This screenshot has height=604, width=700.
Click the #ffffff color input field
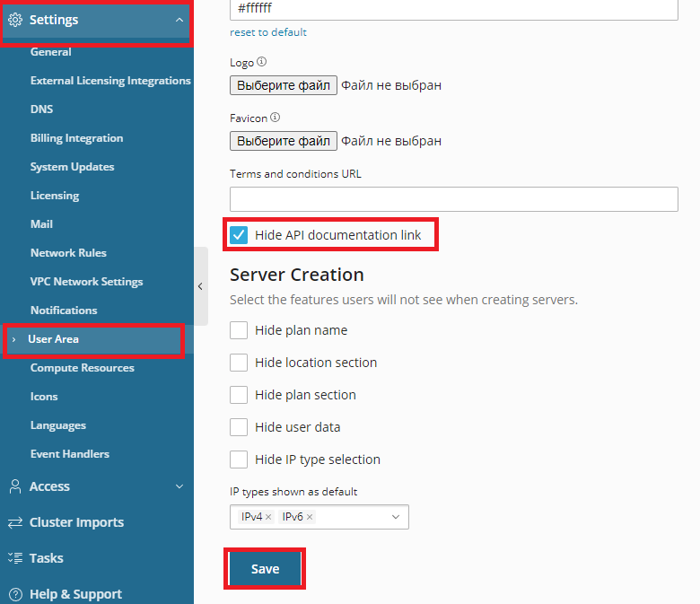pos(454,9)
